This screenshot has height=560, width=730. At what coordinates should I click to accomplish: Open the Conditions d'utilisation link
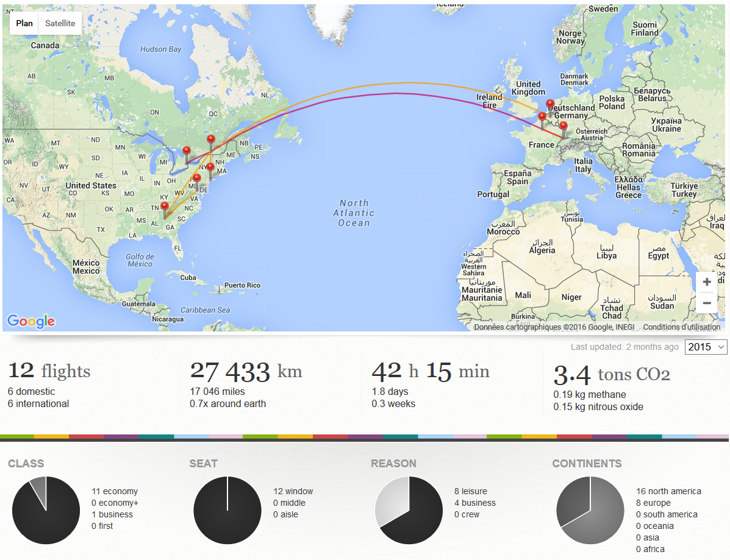coord(682,327)
